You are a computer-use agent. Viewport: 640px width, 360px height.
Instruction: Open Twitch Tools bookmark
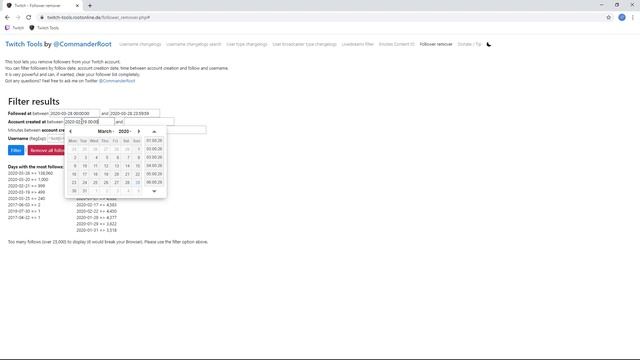(44, 28)
